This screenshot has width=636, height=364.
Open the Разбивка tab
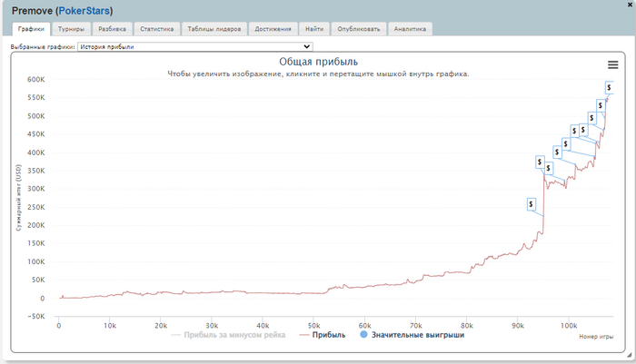112,29
